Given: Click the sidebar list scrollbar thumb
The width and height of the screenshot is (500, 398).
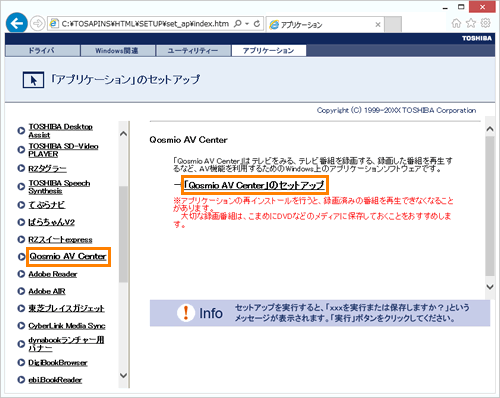Looking at the screenshot, I should click(x=123, y=234).
